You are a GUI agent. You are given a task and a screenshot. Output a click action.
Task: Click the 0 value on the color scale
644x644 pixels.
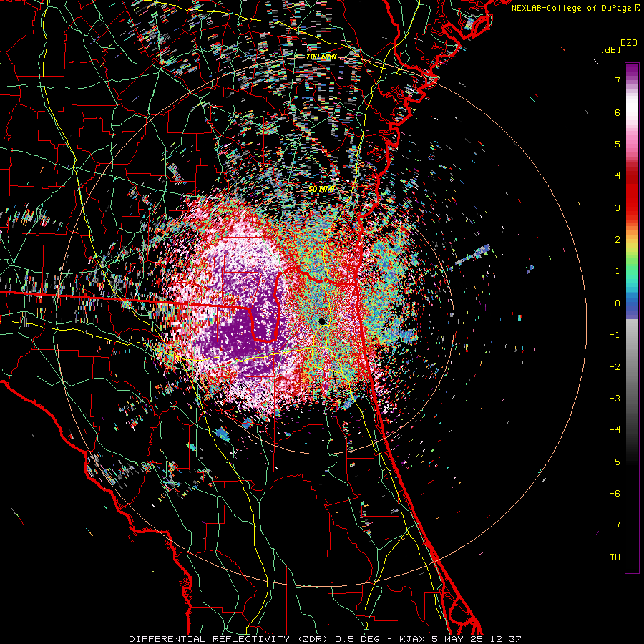point(618,303)
